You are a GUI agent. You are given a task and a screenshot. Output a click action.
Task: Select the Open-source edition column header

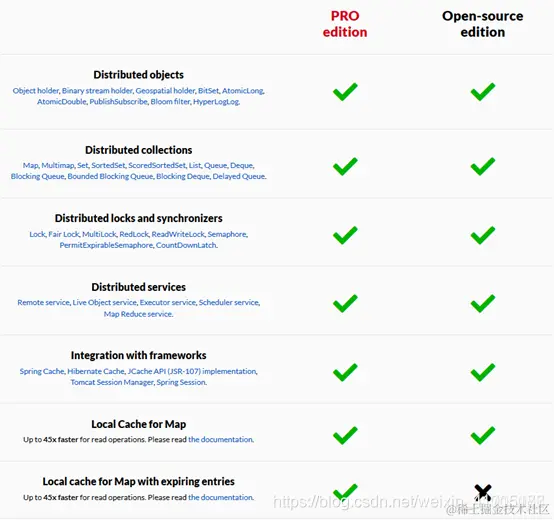(x=483, y=24)
